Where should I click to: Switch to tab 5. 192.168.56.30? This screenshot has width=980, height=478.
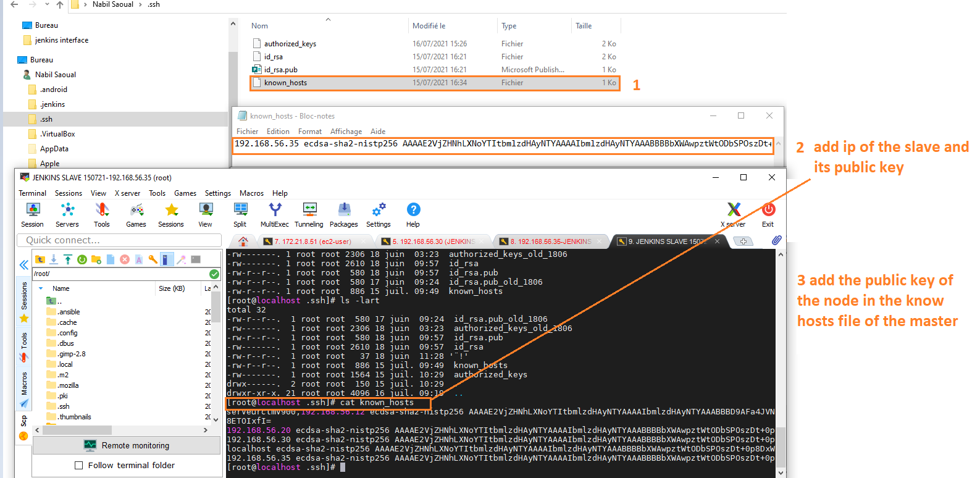click(432, 241)
